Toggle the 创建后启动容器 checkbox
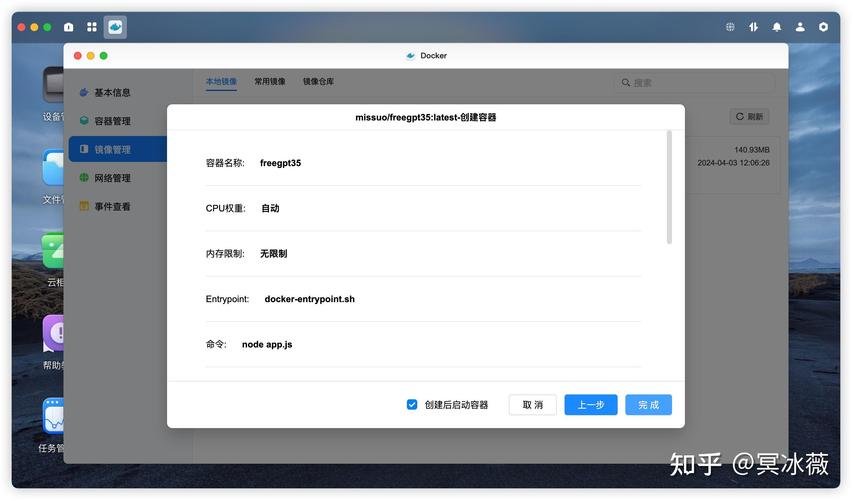 [x=412, y=404]
